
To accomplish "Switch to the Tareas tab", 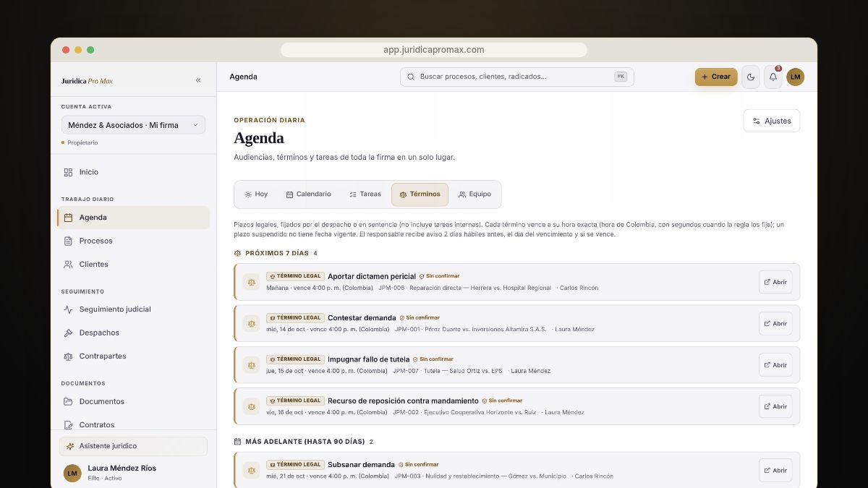I will click(x=365, y=194).
